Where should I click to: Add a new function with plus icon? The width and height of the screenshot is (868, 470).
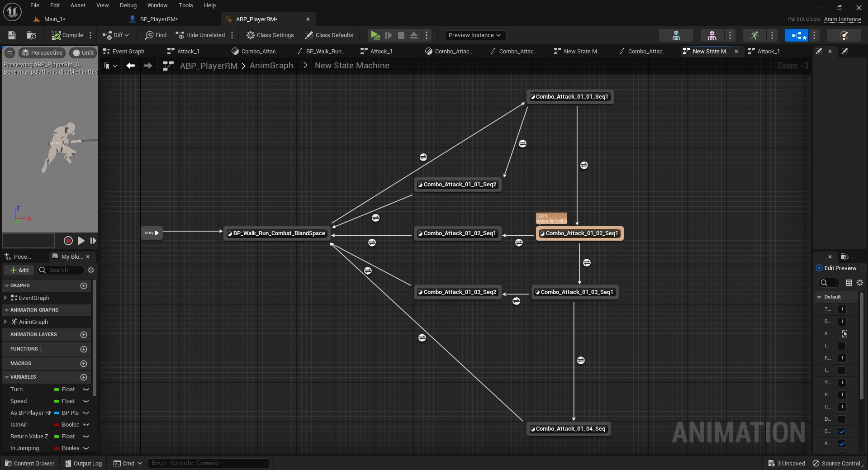tap(84, 349)
